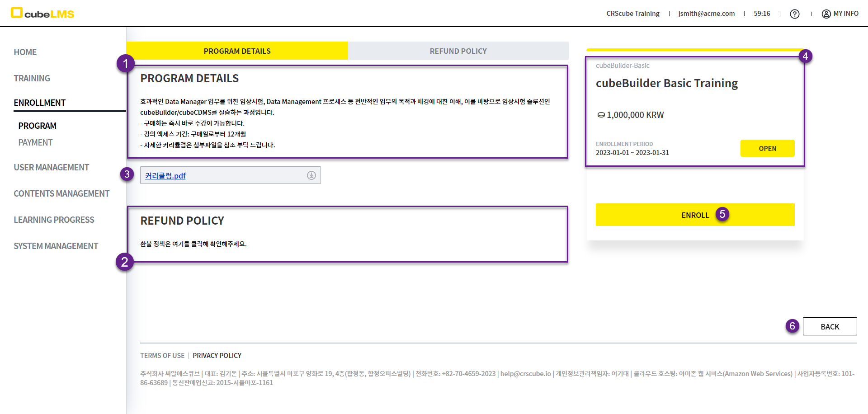868x414 pixels.
Task: Click the 여기 refund policy link
Action: pos(178,244)
